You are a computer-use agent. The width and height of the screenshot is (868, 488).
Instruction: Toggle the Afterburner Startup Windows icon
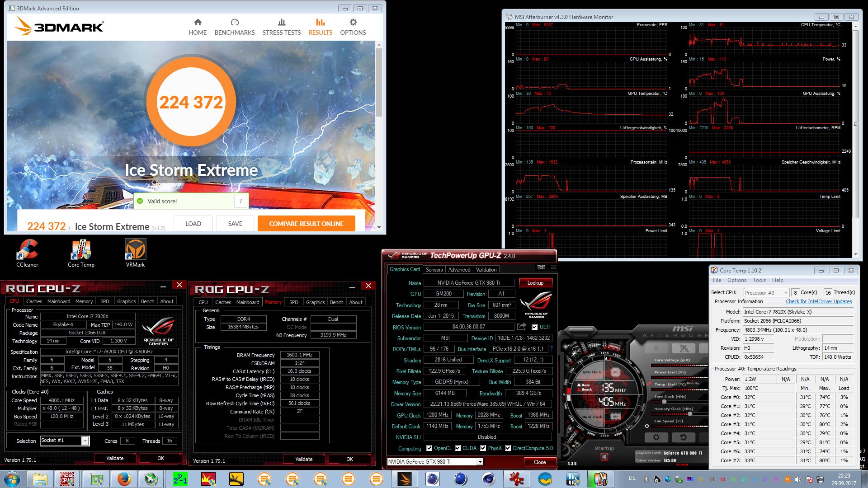tap(604, 457)
